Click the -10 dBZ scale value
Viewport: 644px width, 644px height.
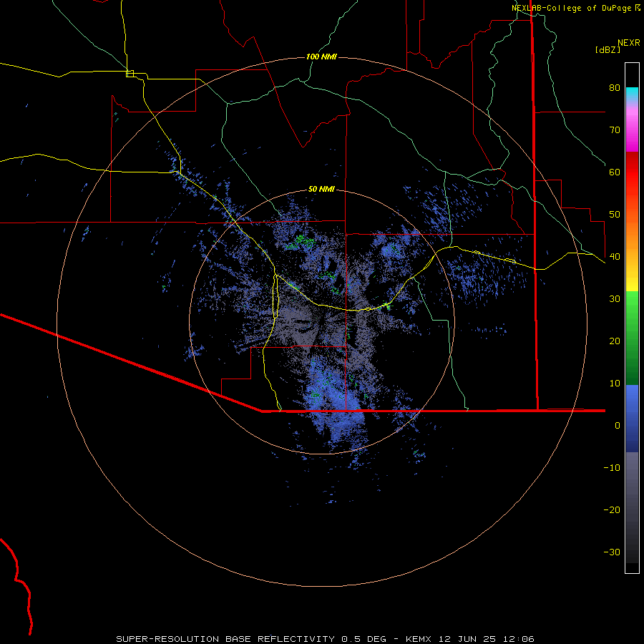point(612,468)
